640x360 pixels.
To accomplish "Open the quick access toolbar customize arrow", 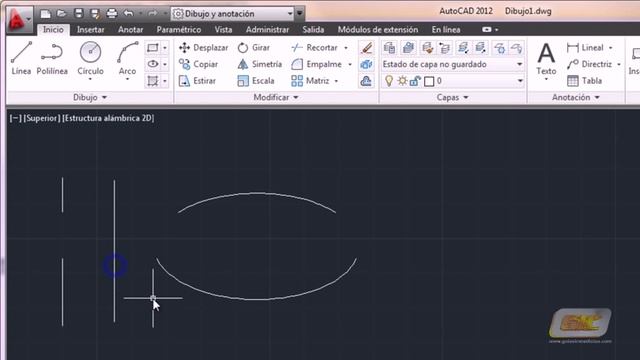I will [300, 14].
